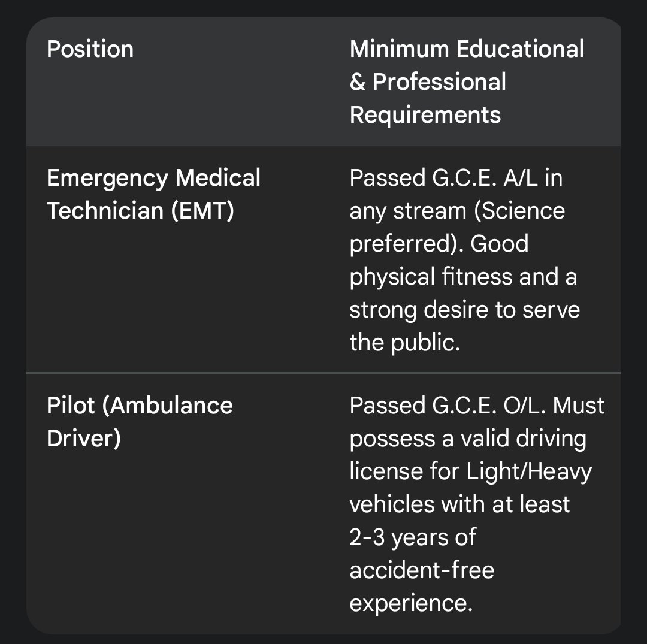Select the Pilot (Ambulance Driver) cell

point(140,422)
